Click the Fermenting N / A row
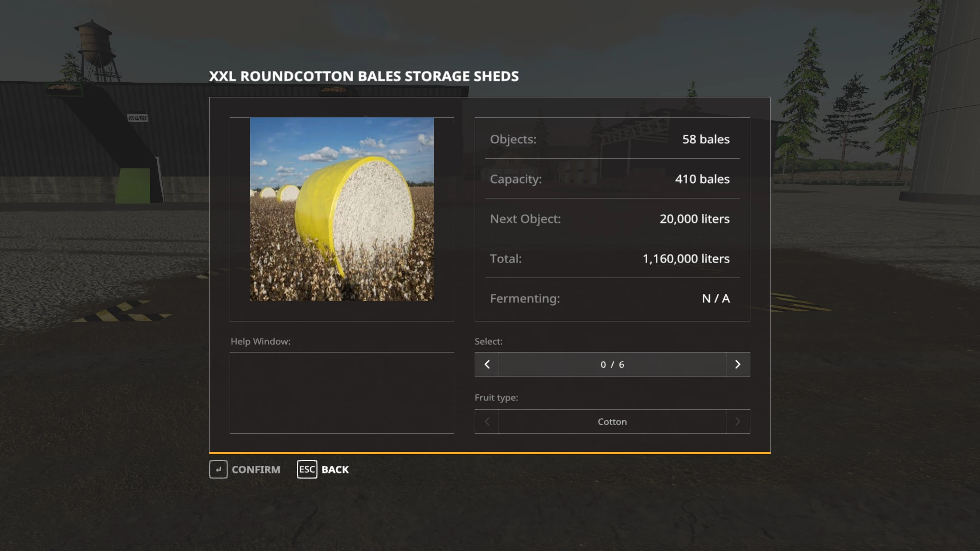The height and width of the screenshot is (551, 980). [x=612, y=298]
